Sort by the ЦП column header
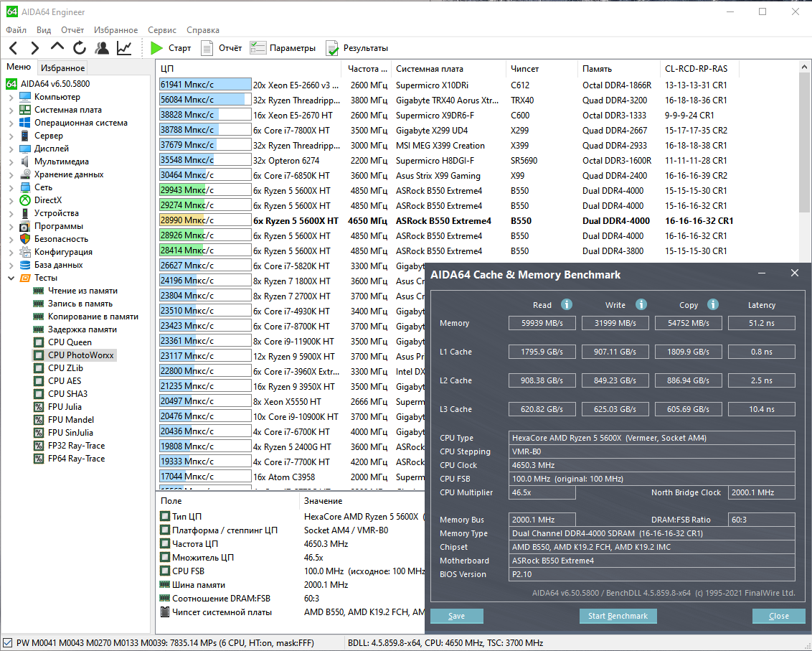 pyautogui.click(x=248, y=68)
